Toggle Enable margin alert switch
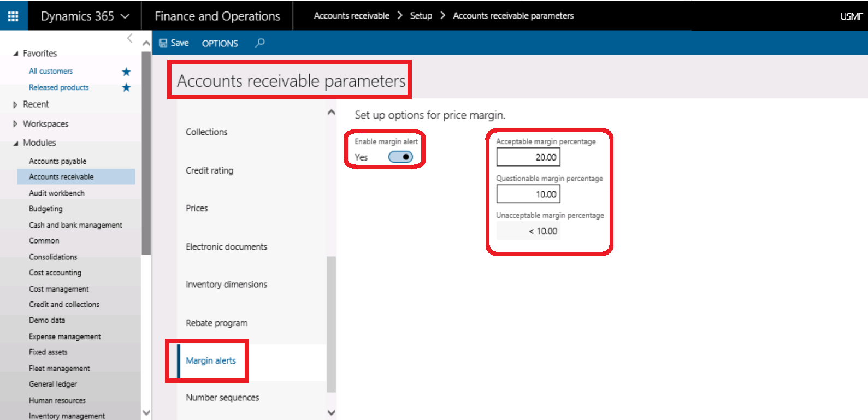The height and width of the screenshot is (420, 868). point(400,157)
